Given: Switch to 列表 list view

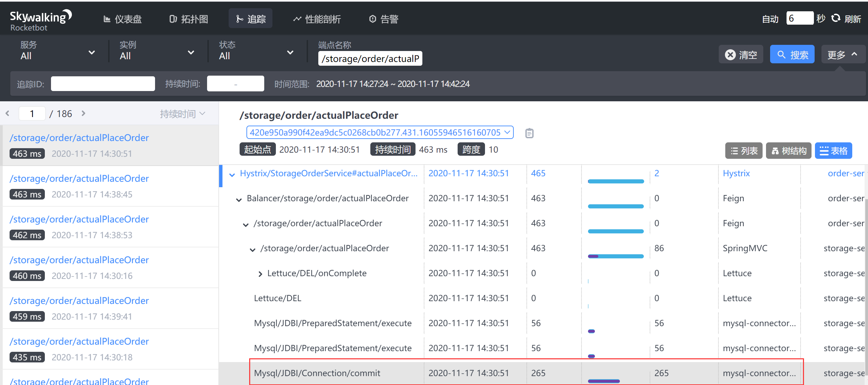Looking at the screenshot, I should [x=744, y=151].
